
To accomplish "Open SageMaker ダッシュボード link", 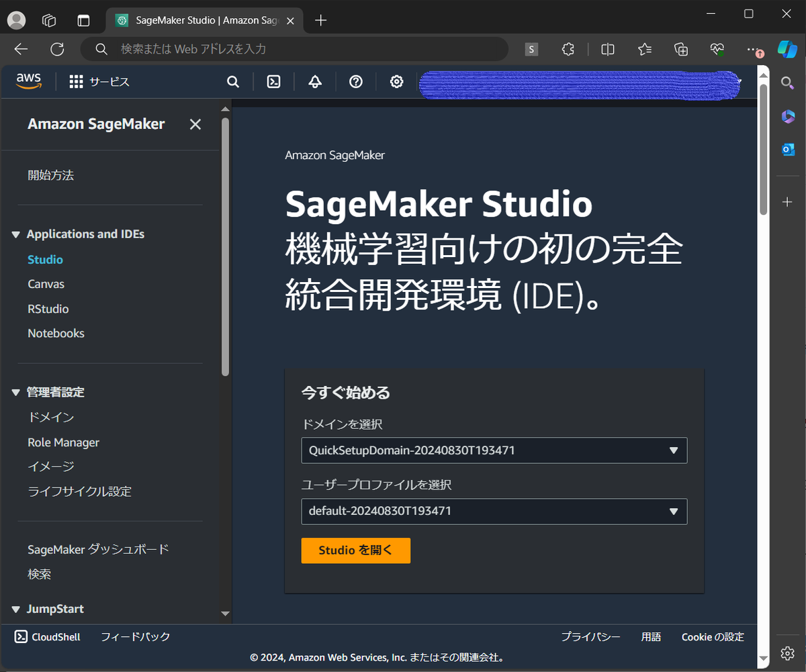I will coord(98,549).
